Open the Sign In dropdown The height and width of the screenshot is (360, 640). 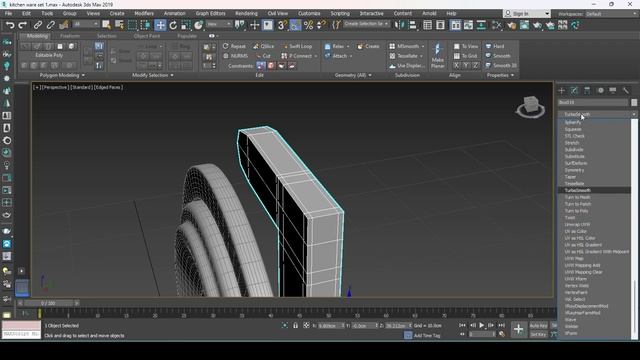(x=527, y=14)
